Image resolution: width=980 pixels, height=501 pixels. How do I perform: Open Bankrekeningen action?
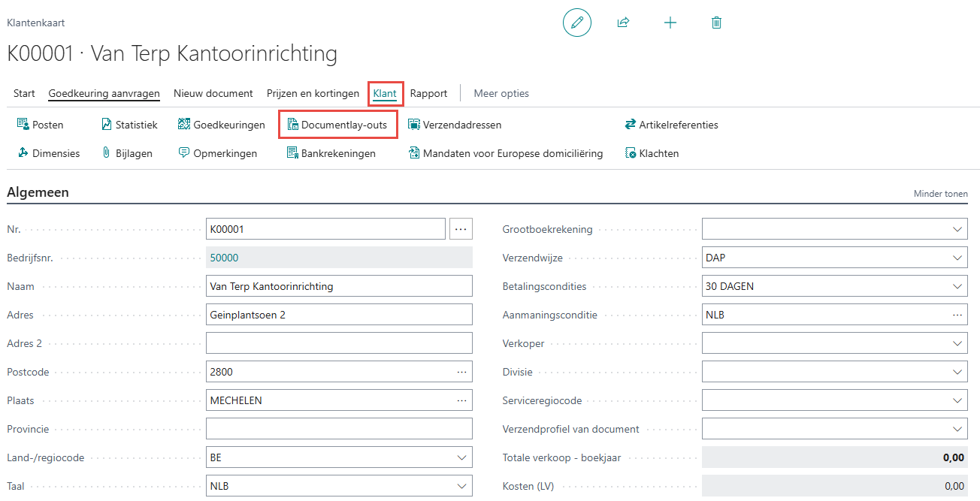click(x=331, y=153)
